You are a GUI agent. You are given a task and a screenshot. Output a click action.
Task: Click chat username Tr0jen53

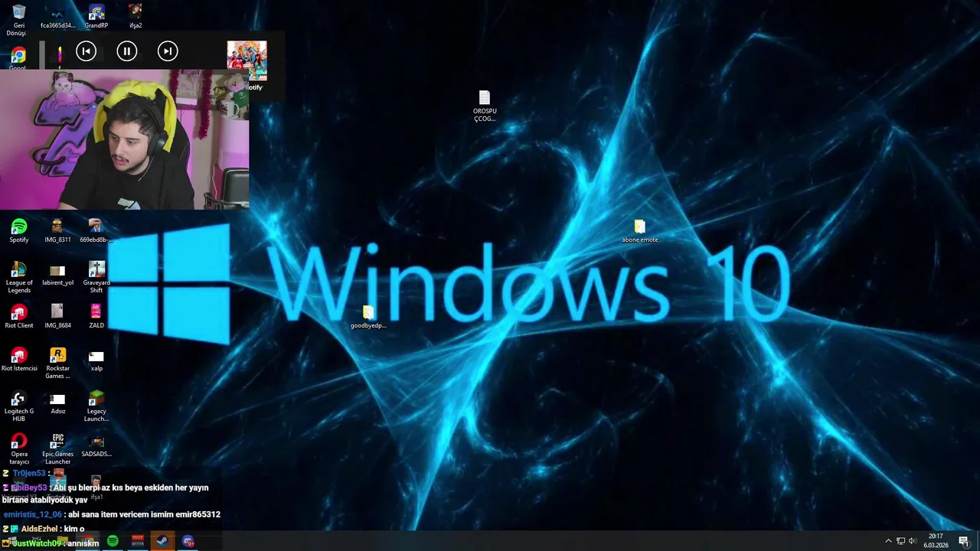(x=29, y=473)
